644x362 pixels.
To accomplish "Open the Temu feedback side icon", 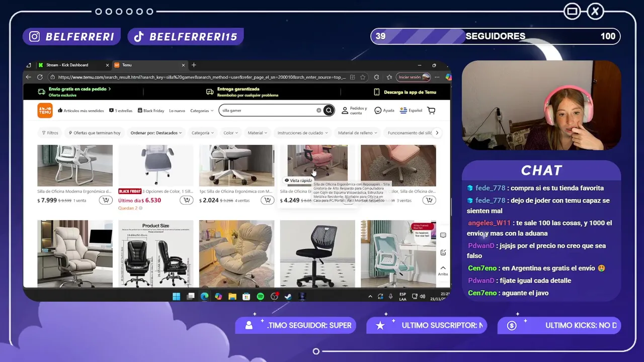I will [443, 252].
